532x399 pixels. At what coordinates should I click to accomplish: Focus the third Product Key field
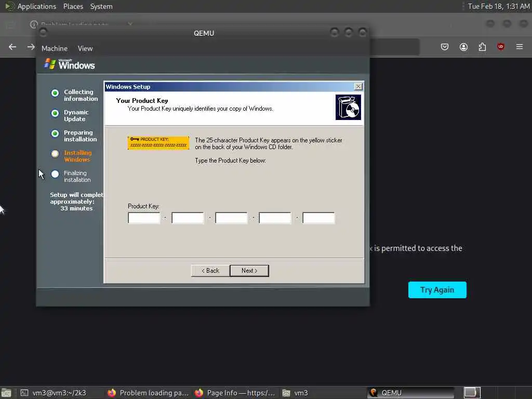click(231, 218)
